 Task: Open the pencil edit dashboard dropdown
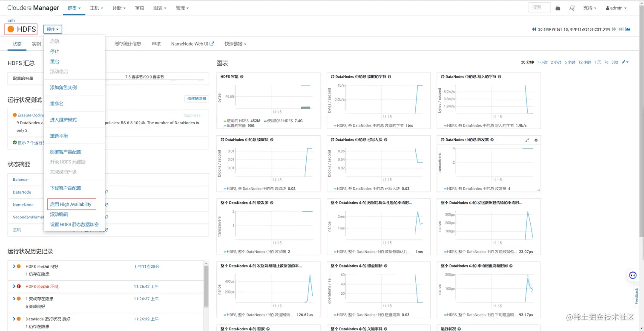[x=625, y=62]
